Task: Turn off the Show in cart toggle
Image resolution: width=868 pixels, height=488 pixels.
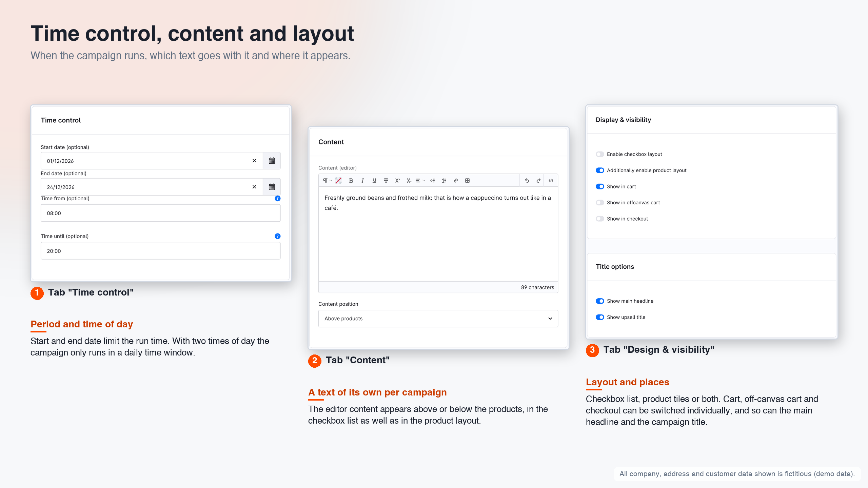Action: pyautogui.click(x=600, y=186)
